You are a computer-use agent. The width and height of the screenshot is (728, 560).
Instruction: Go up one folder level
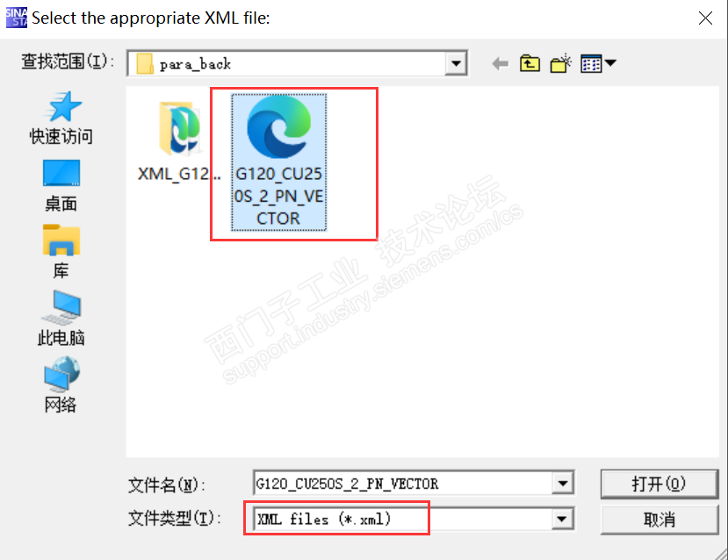pyautogui.click(x=530, y=63)
